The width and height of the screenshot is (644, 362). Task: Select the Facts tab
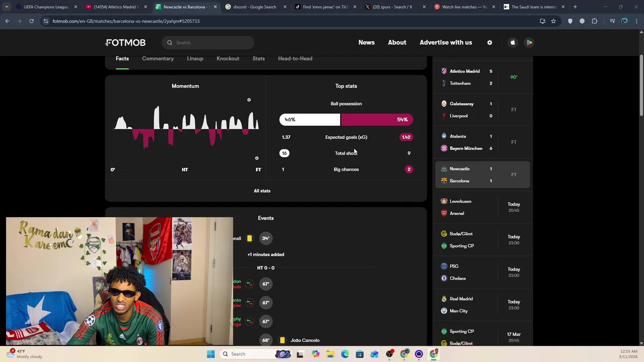click(122, 59)
